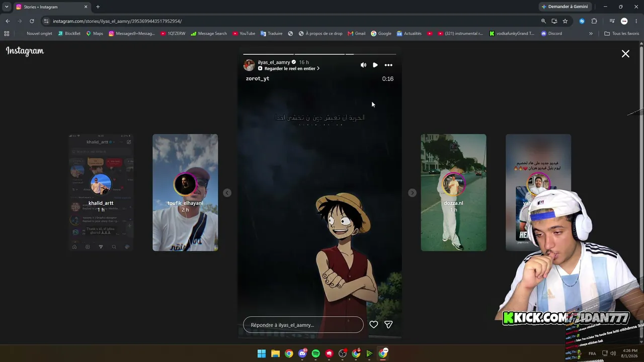Open the Chrome profile avatar
Viewport: 644px width, 362px height.
point(624,21)
